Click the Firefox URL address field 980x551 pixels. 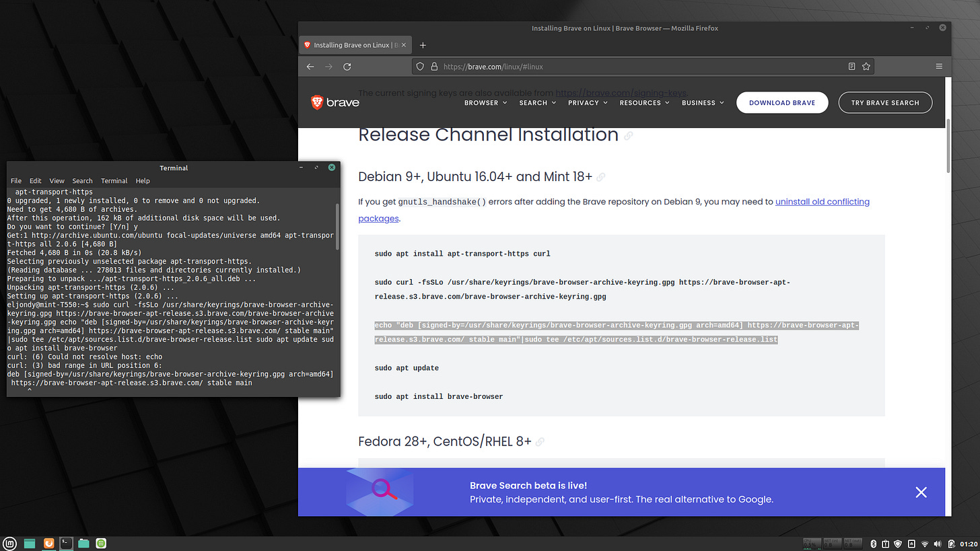click(x=643, y=67)
